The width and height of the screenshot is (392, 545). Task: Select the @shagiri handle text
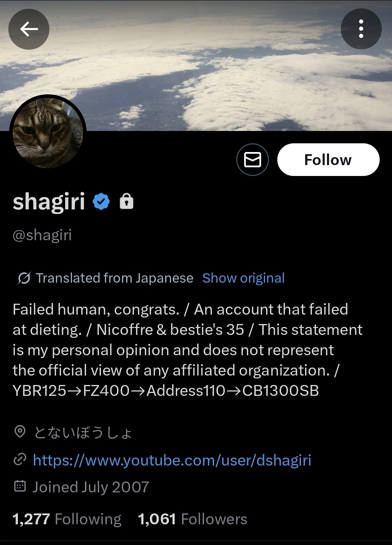pyautogui.click(x=42, y=235)
